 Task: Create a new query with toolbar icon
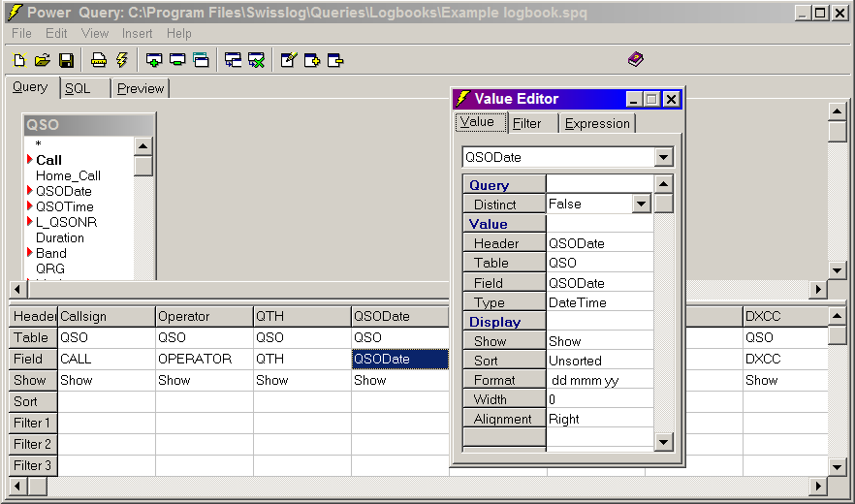(x=19, y=60)
